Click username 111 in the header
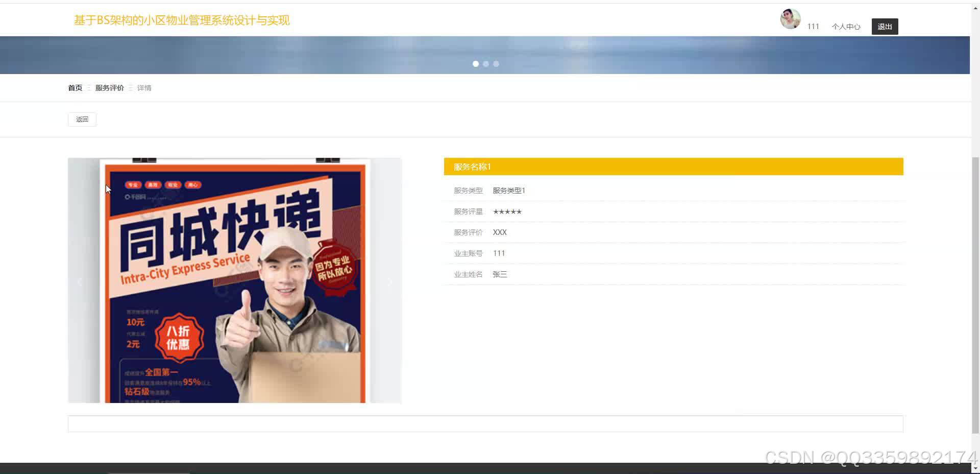The width and height of the screenshot is (980, 474). click(813, 27)
